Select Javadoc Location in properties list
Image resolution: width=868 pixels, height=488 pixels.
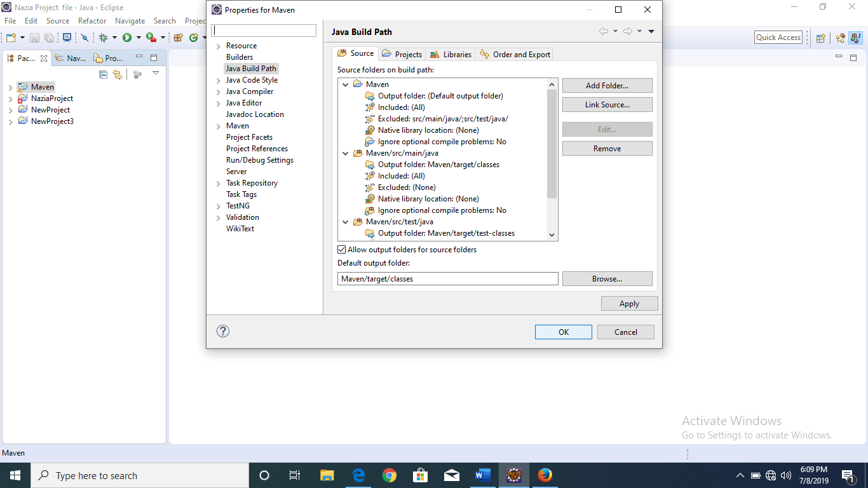(255, 114)
